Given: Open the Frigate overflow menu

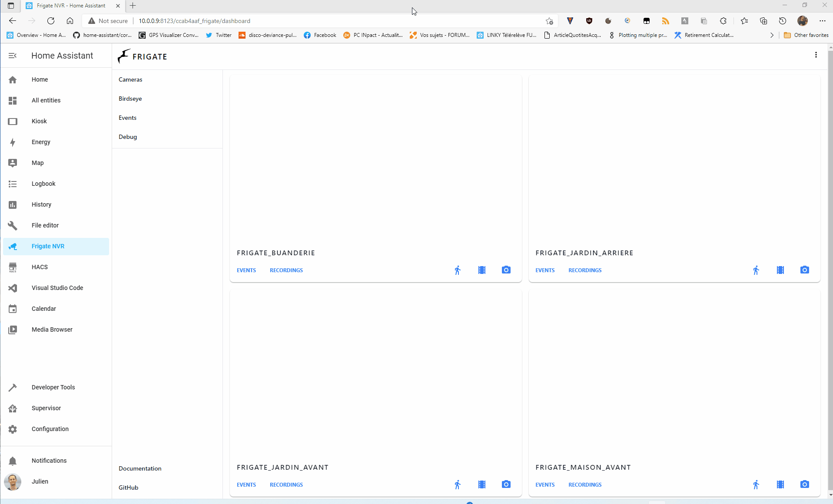Looking at the screenshot, I should coord(816,55).
